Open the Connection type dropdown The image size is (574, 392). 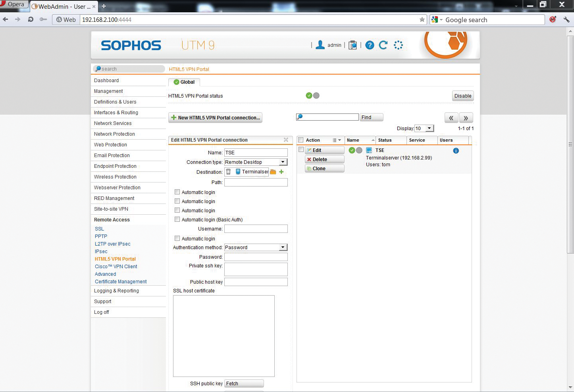(256, 162)
